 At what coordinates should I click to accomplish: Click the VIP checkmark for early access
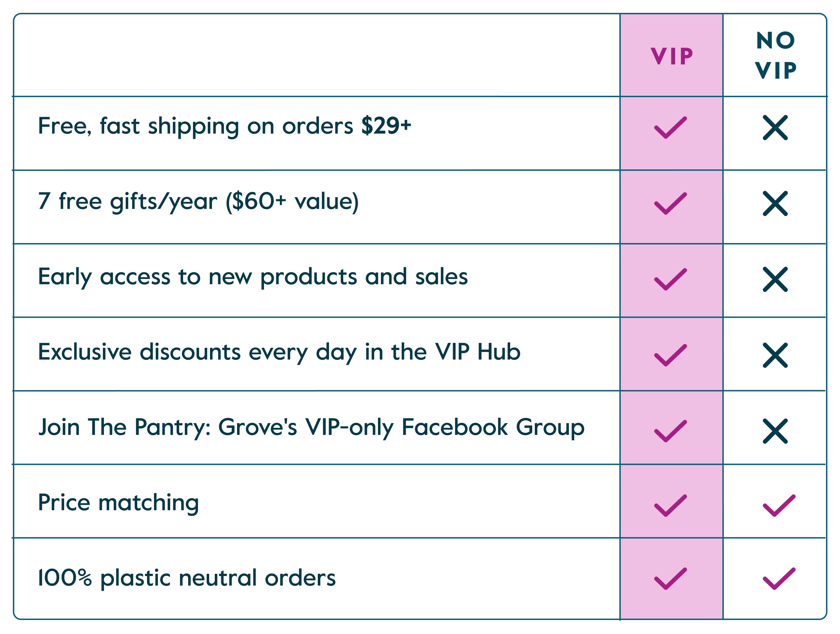coord(670,279)
